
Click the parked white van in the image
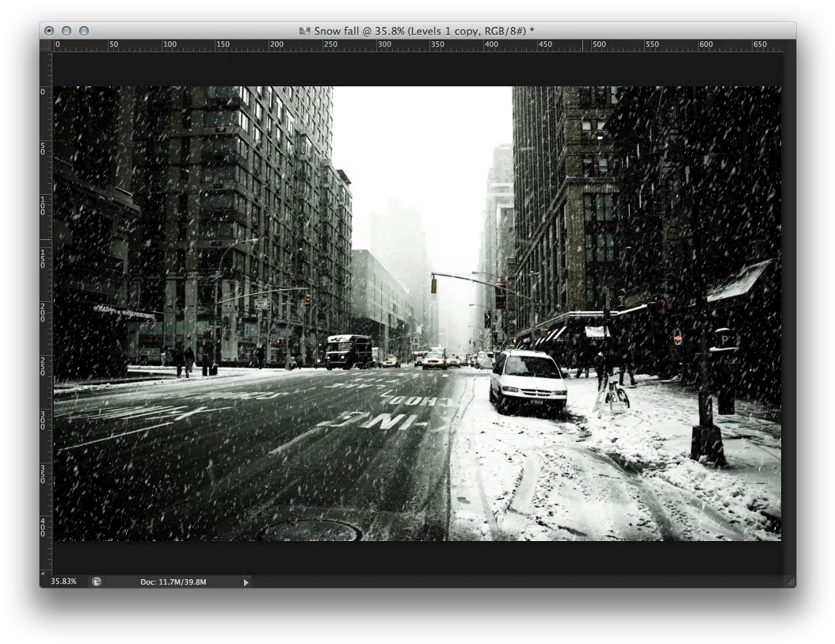pos(527,381)
